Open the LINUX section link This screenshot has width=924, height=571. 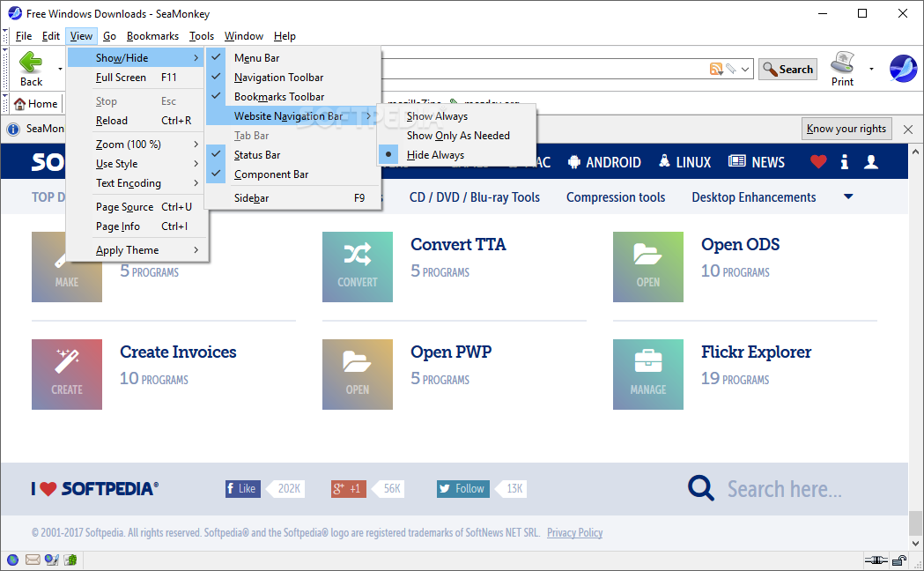tap(684, 162)
